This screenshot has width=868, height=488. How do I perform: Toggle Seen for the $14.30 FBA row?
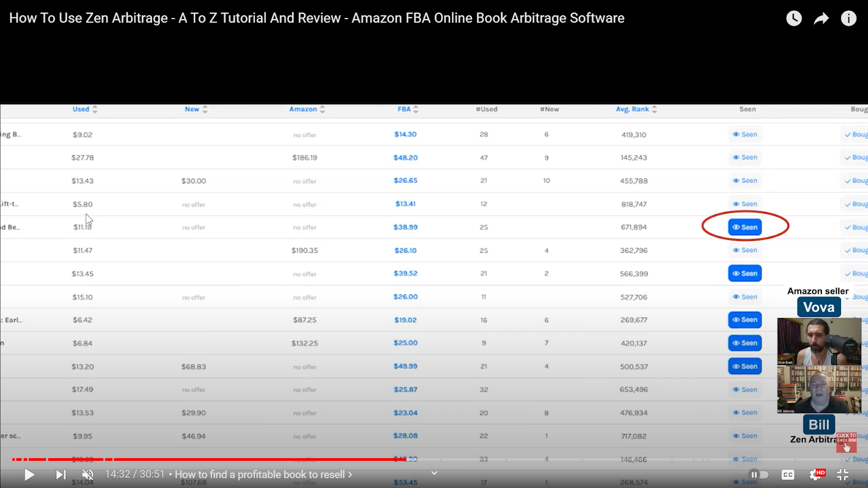pos(745,134)
